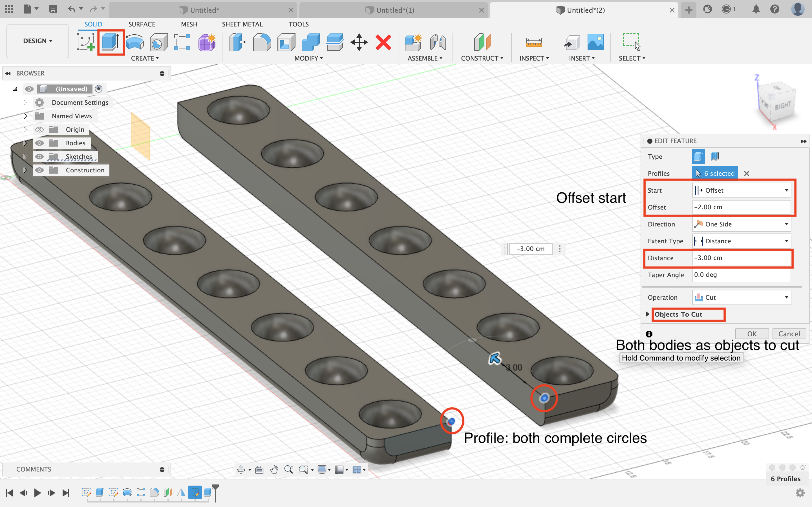Screen dimensions: 812x507
Task: Open the Measure tool icon
Action: 533,42
